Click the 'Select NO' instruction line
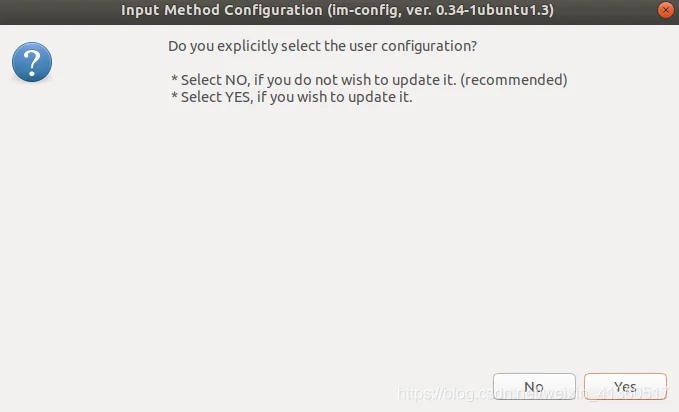The width and height of the screenshot is (679, 412). [369, 80]
